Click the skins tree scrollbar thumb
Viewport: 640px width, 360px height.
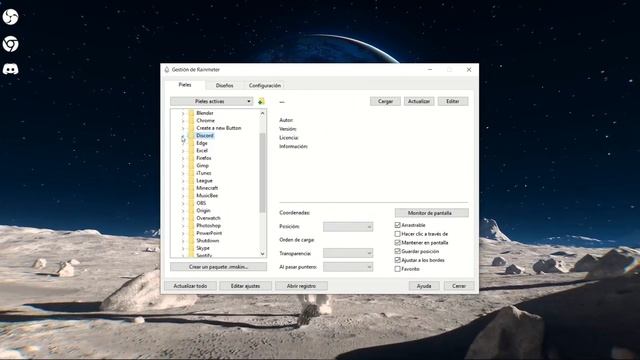[262, 172]
